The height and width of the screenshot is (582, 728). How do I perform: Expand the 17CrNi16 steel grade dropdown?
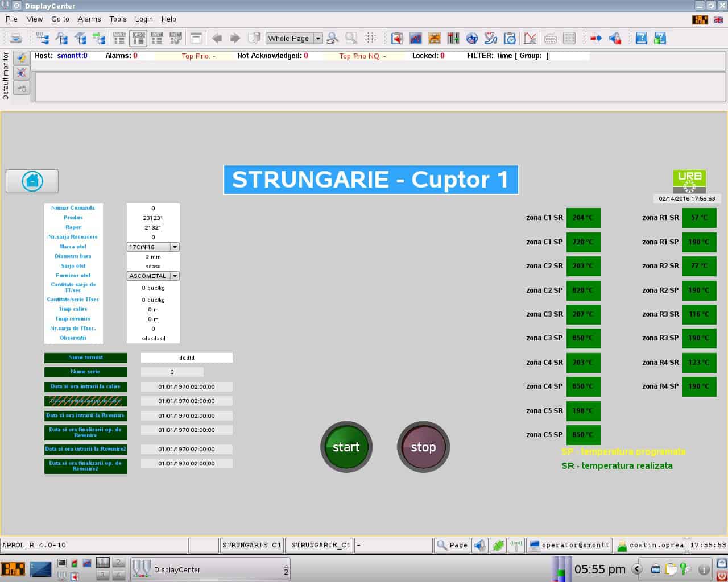(x=175, y=247)
